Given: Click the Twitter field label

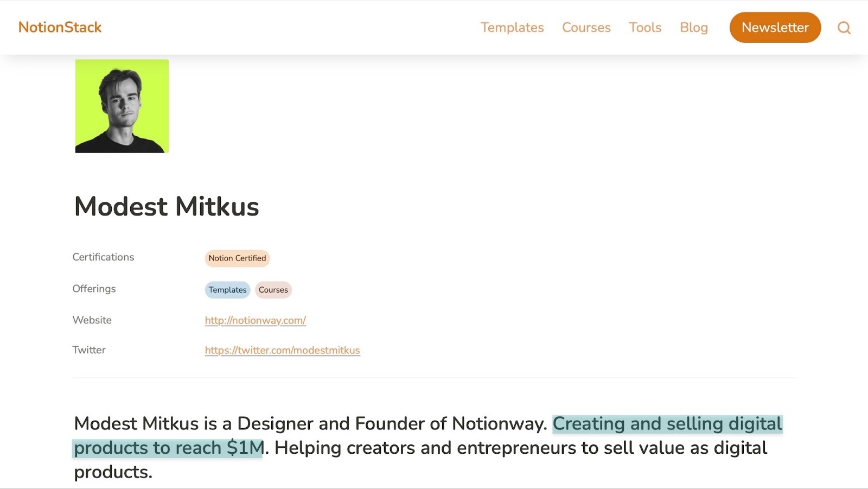Looking at the screenshot, I should click(89, 350).
